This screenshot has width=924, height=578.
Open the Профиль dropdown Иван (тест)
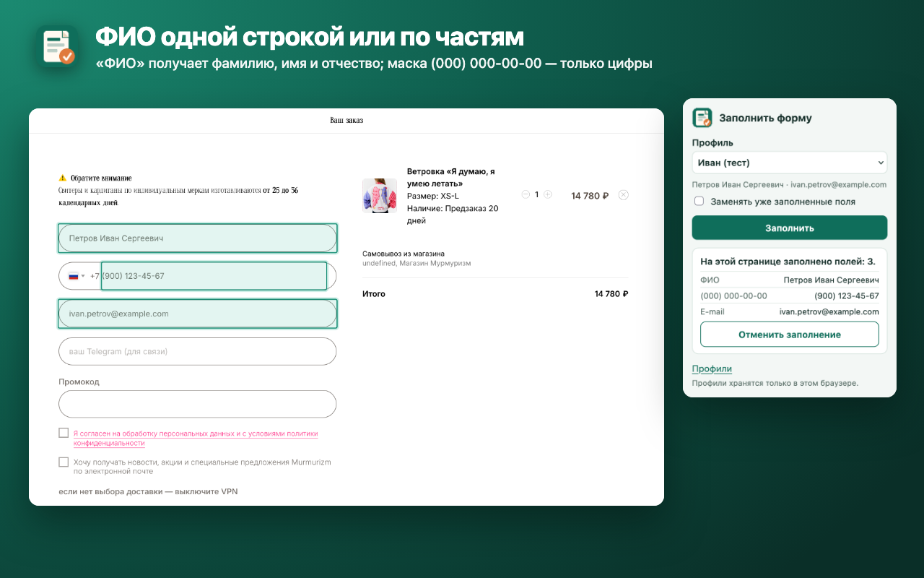[x=790, y=163]
